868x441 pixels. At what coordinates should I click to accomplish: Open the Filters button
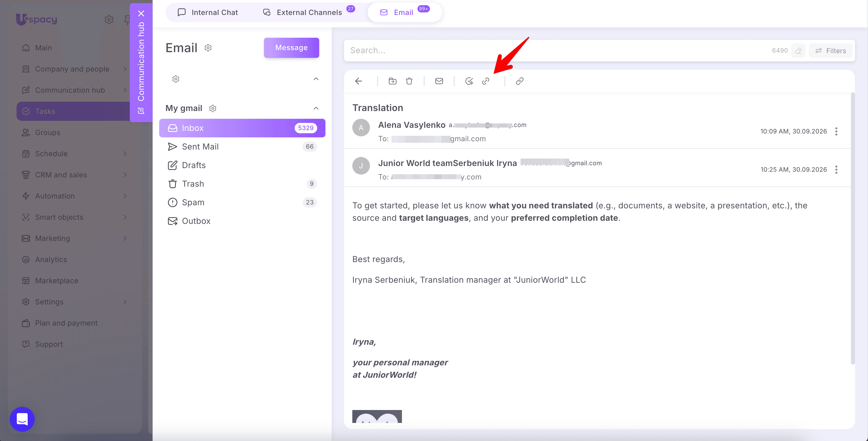point(831,51)
